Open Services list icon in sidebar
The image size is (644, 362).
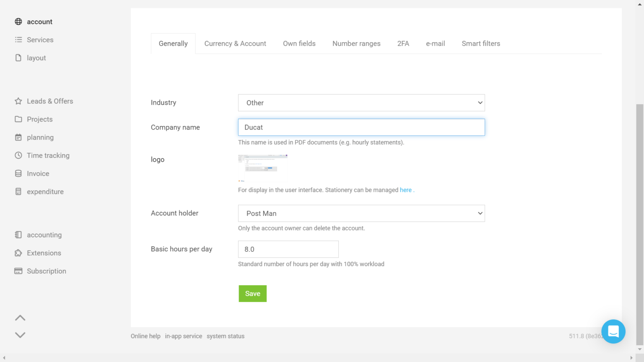(18, 40)
